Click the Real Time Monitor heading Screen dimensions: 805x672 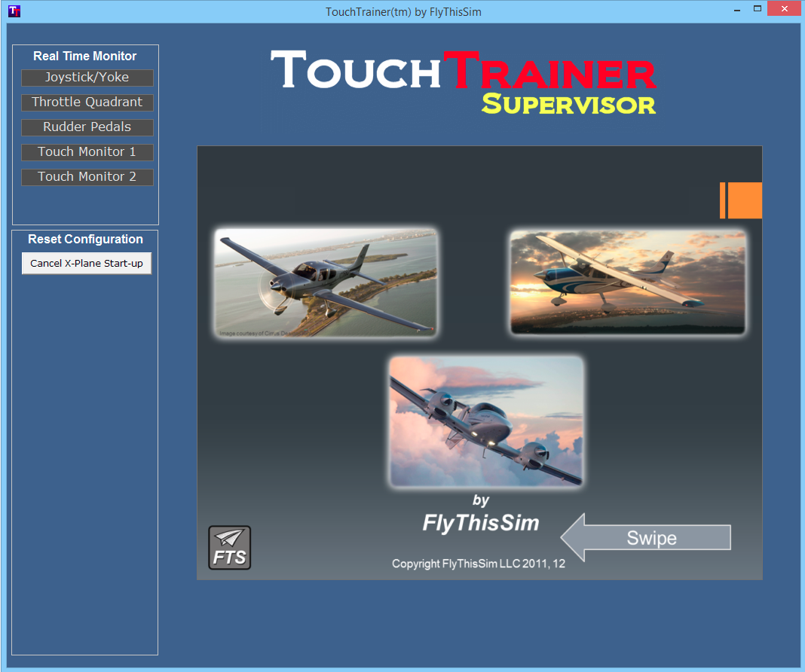[x=85, y=56]
